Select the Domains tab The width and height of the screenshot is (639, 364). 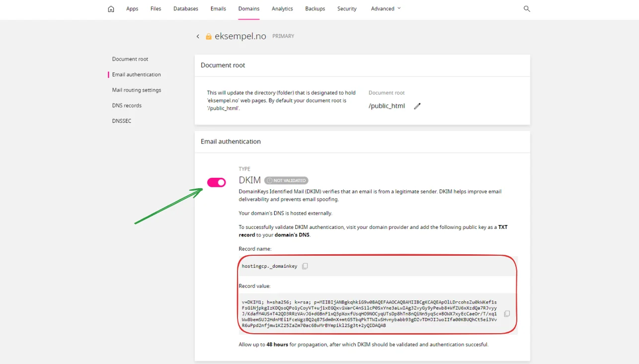point(249,9)
